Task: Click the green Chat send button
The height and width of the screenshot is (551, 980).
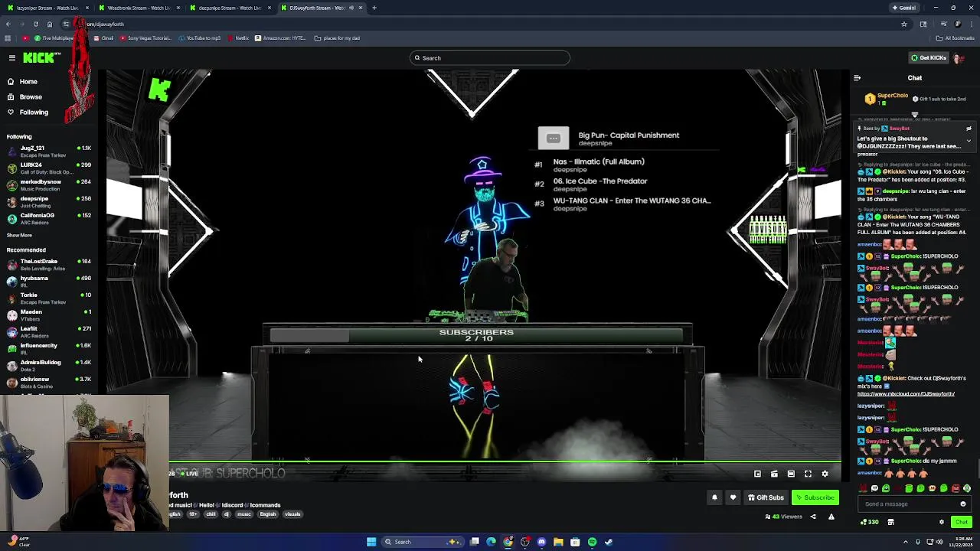Action: pyautogui.click(x=962, y=522)
